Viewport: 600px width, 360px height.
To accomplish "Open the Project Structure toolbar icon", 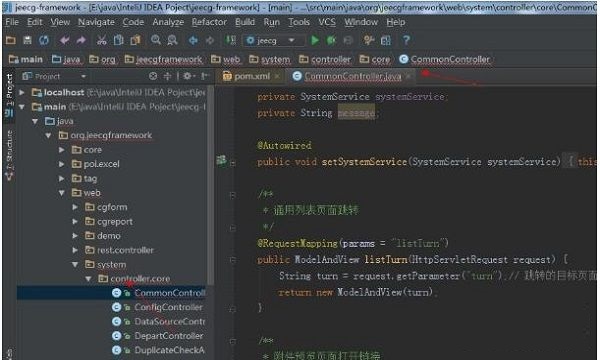I will click(385, 40).
